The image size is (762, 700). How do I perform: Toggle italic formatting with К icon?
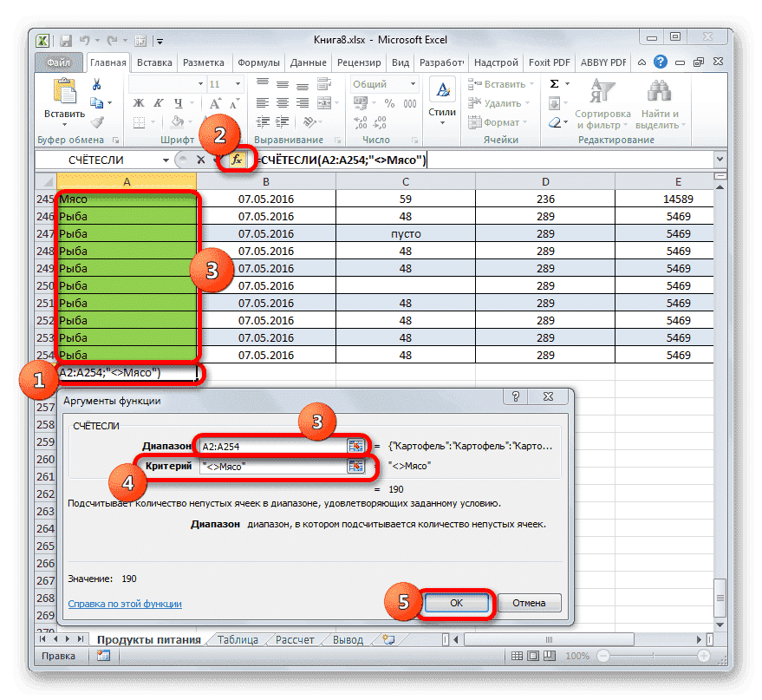tap(156, 103)
